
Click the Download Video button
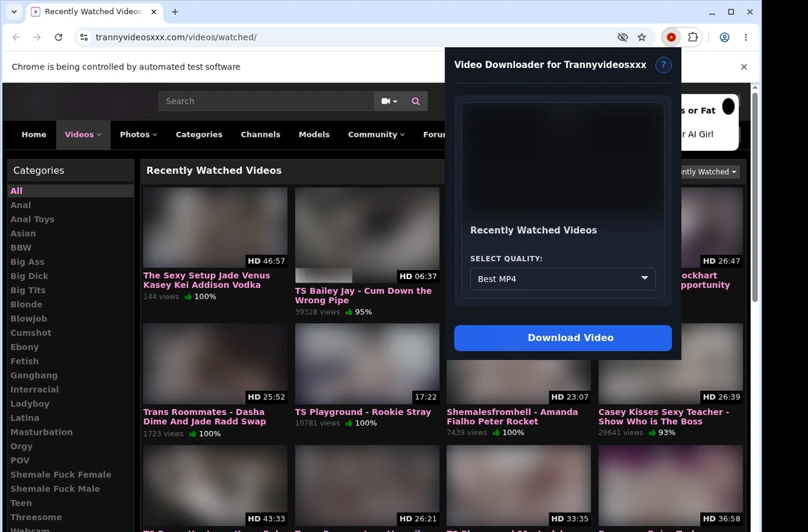[x=563, y=338]
